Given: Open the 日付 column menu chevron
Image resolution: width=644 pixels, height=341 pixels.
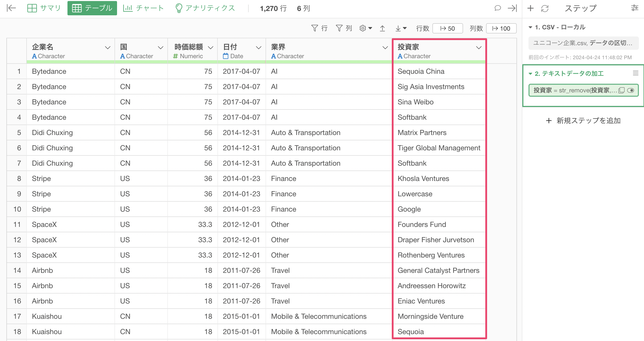Looking at the screenshot, I should pos(259,47).
